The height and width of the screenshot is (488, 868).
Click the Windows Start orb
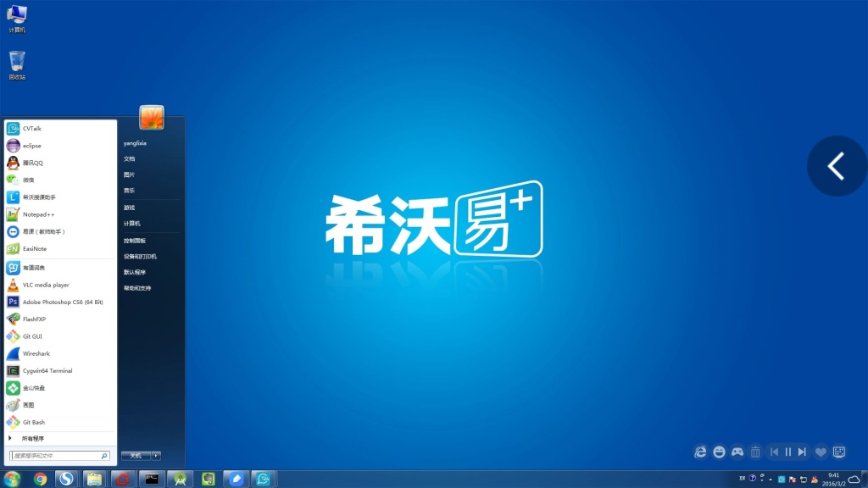pos(12,479)
